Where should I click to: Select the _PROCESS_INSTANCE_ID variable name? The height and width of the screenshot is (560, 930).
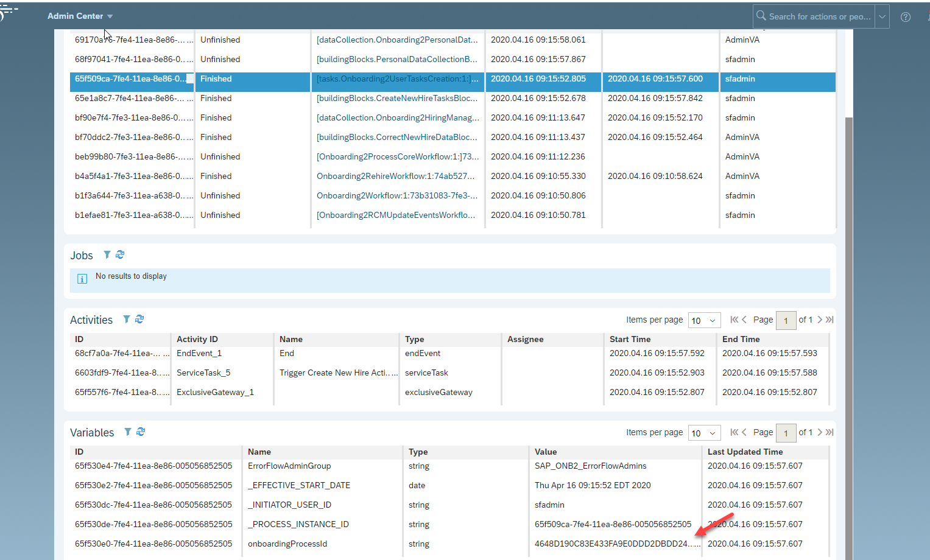point(298,524)
